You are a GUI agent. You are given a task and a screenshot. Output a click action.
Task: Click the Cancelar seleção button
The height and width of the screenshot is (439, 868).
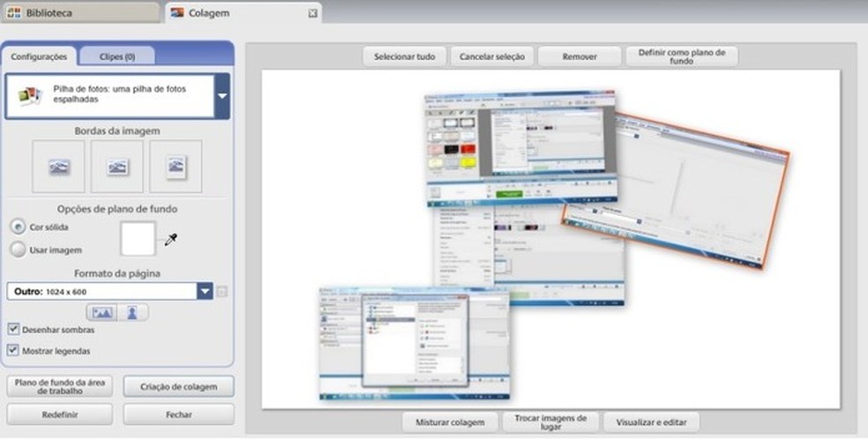tap(492, 56)
